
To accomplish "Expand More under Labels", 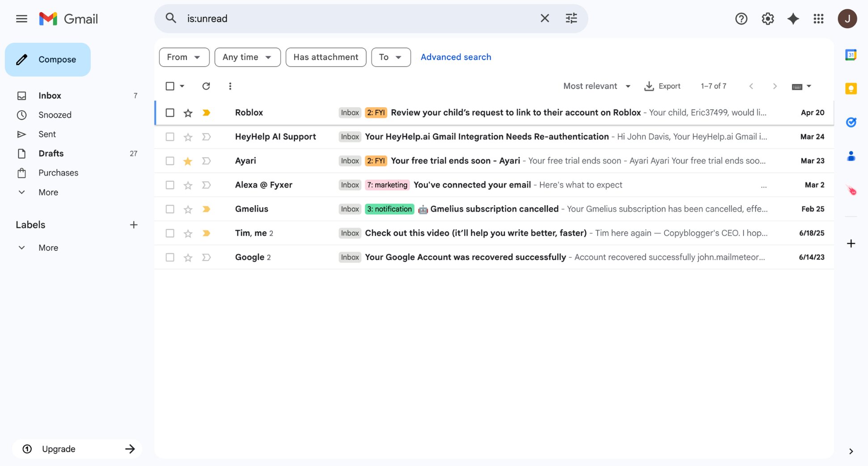I will tap(48, 248).
